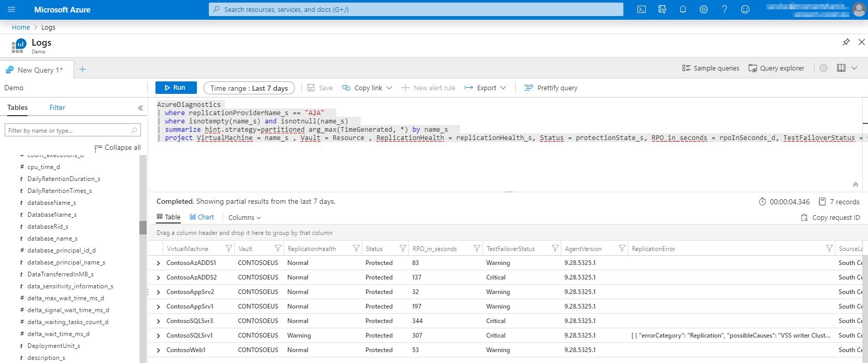Click the filter search magnifier icon
Screen dimensions: 868x363
tap(134, 130)
